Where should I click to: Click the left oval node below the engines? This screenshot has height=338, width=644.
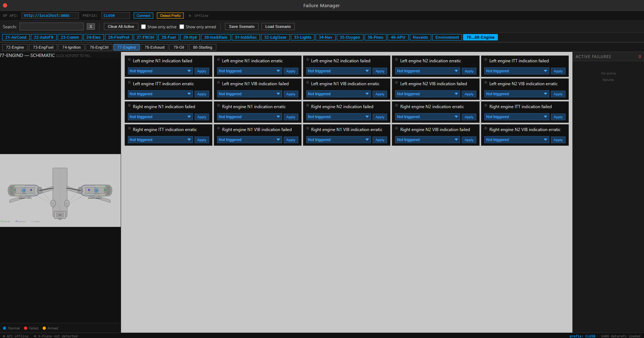click(x=53, y=203)
